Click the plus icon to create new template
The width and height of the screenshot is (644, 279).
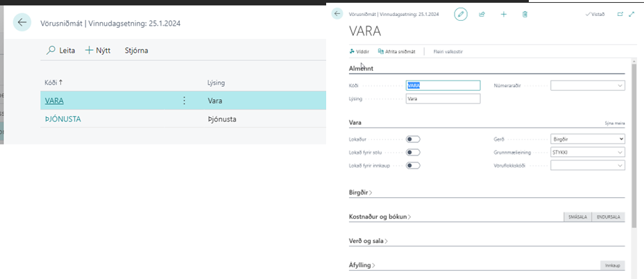click(x=504, y=14)
